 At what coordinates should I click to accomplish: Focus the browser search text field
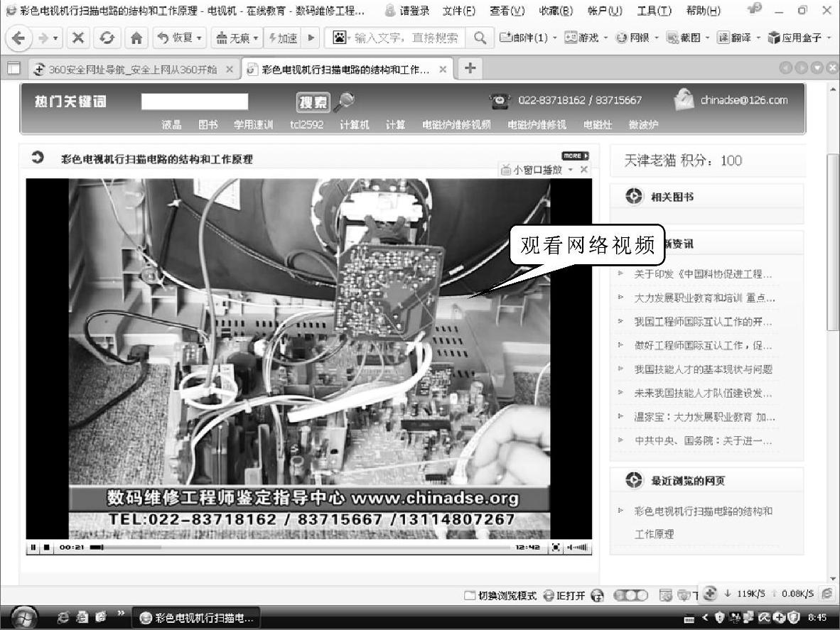point(406,38)
